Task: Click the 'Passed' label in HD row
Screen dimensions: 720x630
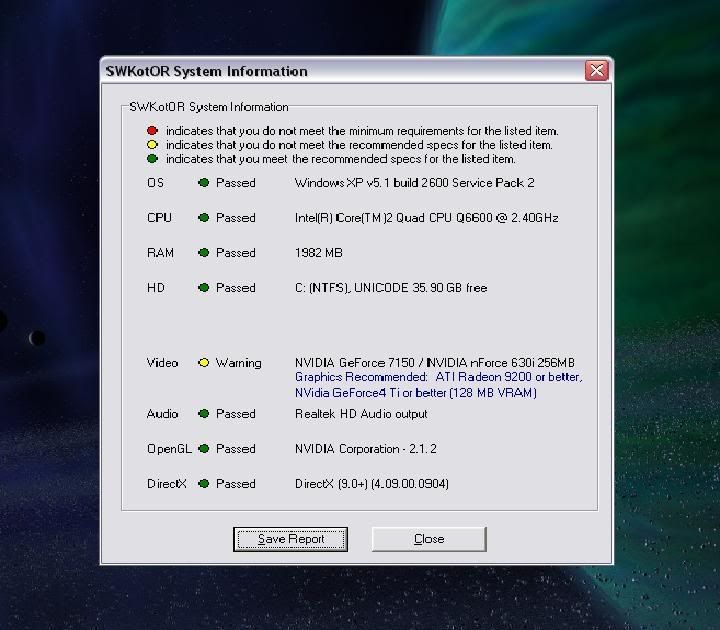Action: [x=236, y=288]
